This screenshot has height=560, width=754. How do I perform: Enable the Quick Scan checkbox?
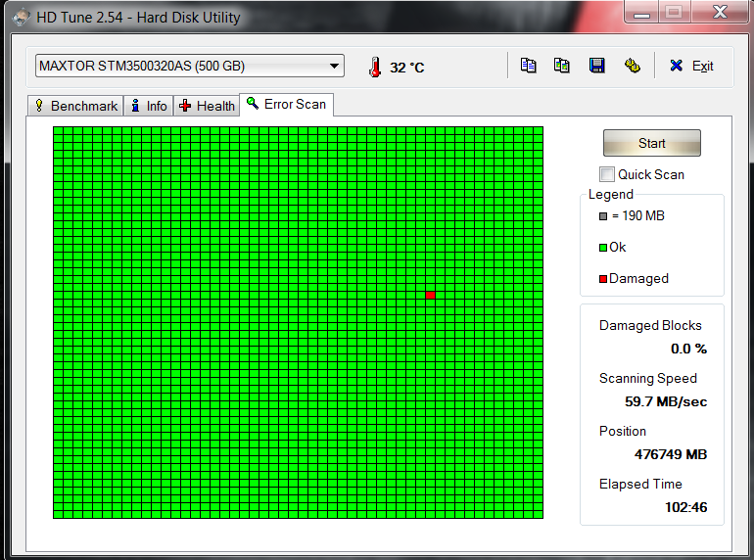(x=606, y=174)
